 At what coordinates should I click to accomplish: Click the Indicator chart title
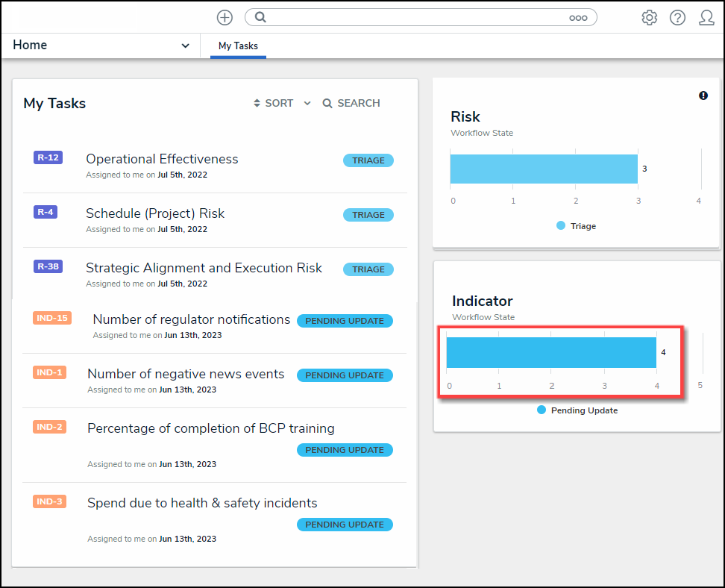pos(483,301)
